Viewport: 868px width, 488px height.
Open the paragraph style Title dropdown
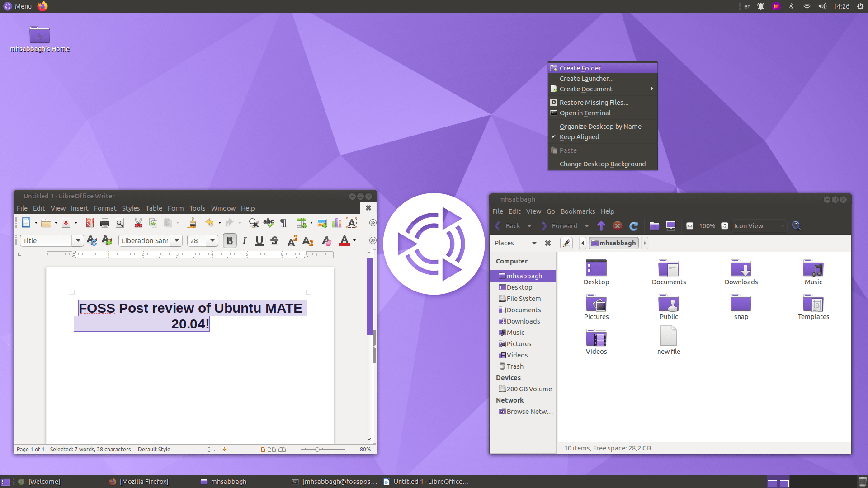coord(78,241)
